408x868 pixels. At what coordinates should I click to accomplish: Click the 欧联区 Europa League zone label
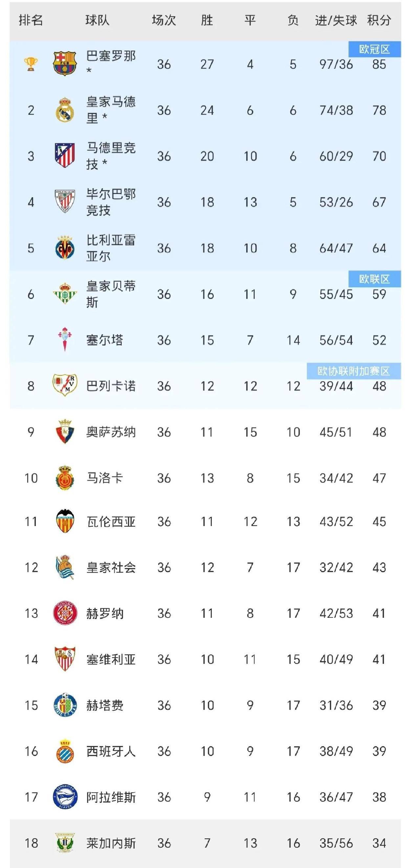click(374, 279)
